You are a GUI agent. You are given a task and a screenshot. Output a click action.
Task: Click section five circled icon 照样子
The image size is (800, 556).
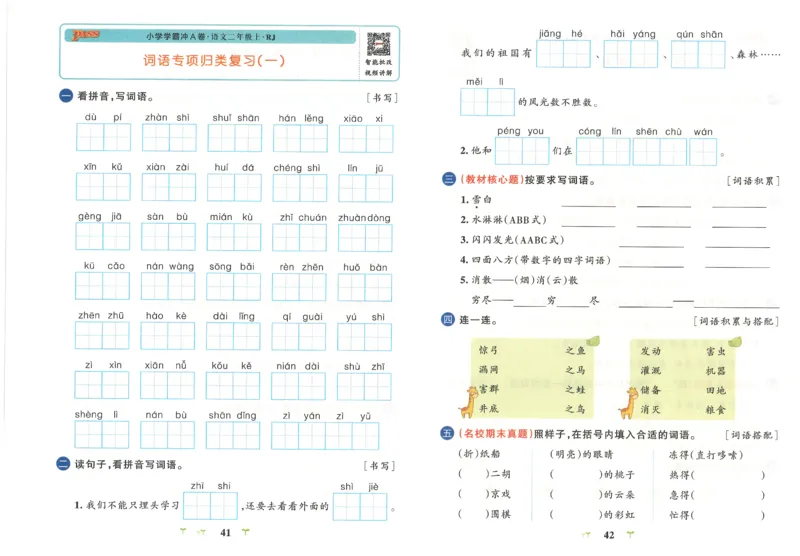click(x=447, y=434)
